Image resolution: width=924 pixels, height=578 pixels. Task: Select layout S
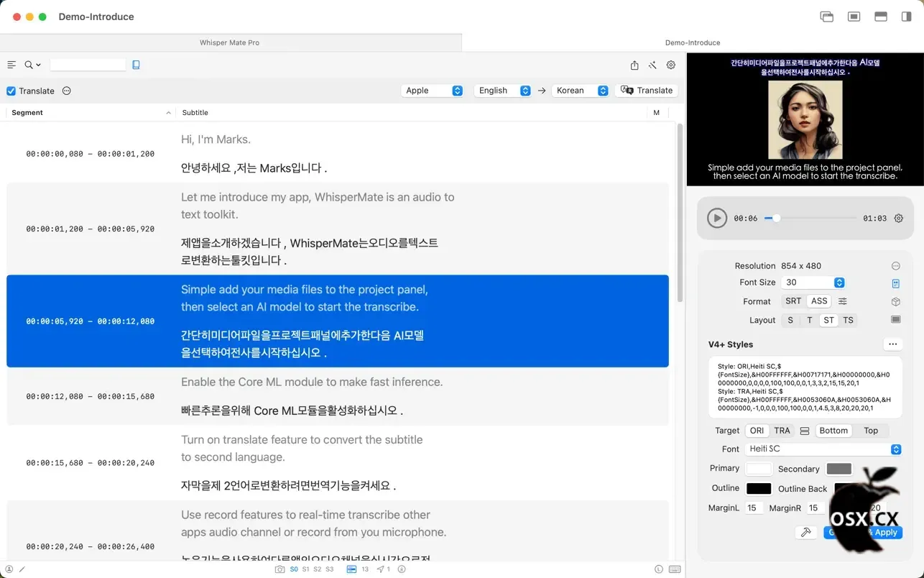click(x=790, y=320)
